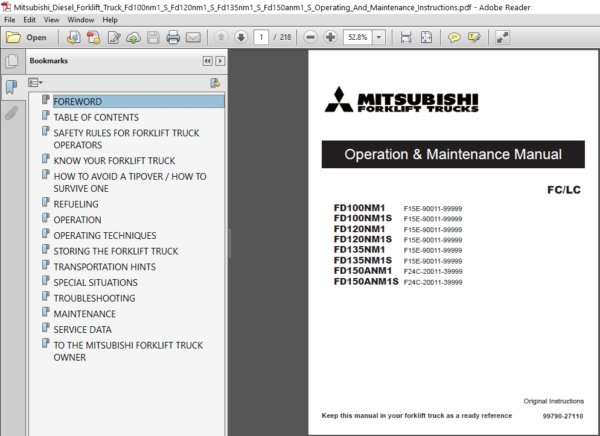600x436 pixels.
Task: Select the Highlight text tool
Action: [x=474, y=38]
